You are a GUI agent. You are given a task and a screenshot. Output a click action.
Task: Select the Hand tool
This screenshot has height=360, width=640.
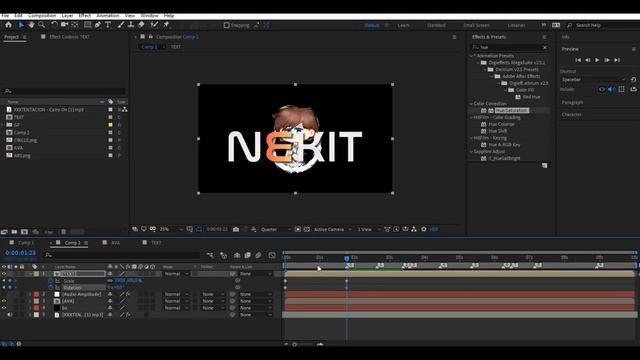tap(31, 25)
